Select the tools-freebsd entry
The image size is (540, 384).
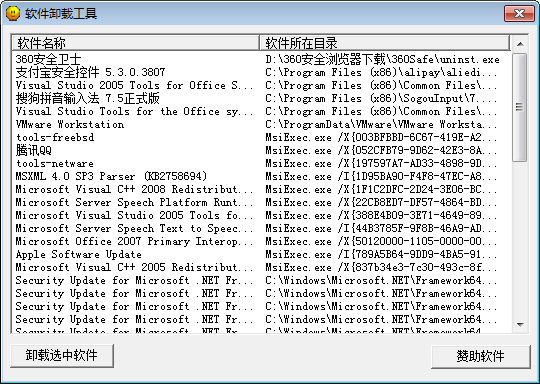click(55, 137)
